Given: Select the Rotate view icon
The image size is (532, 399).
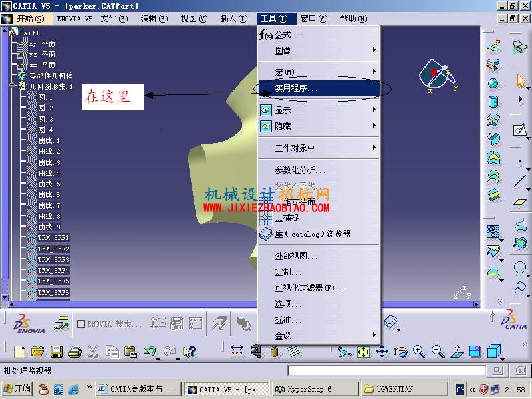Looking at the screenshot, I should click(x=401, y=352).
